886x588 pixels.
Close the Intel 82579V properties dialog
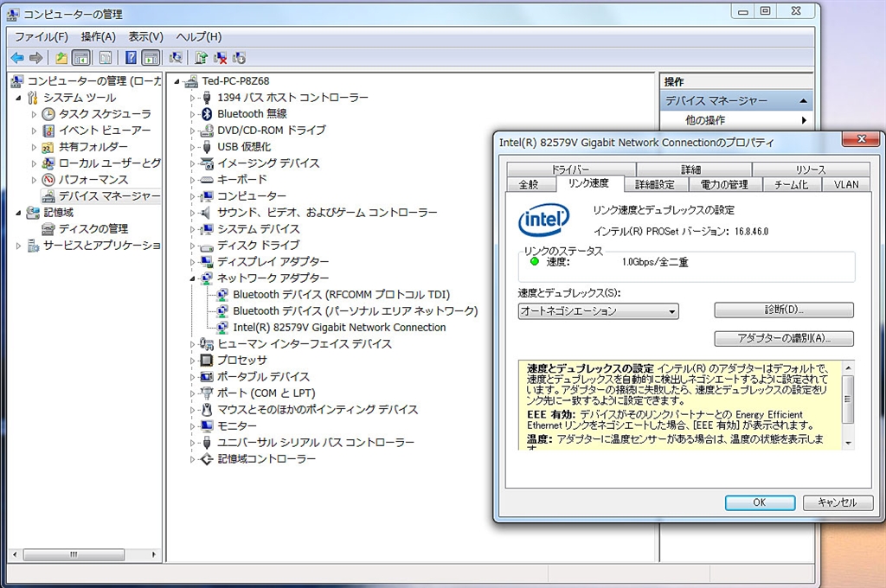pos(861,139)
